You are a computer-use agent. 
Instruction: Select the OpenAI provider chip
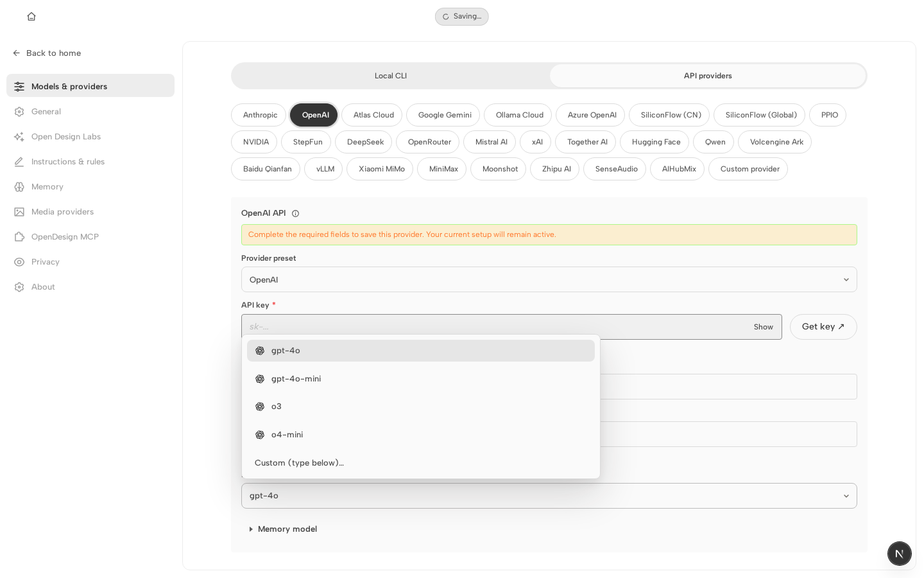(x=314, y=115)
